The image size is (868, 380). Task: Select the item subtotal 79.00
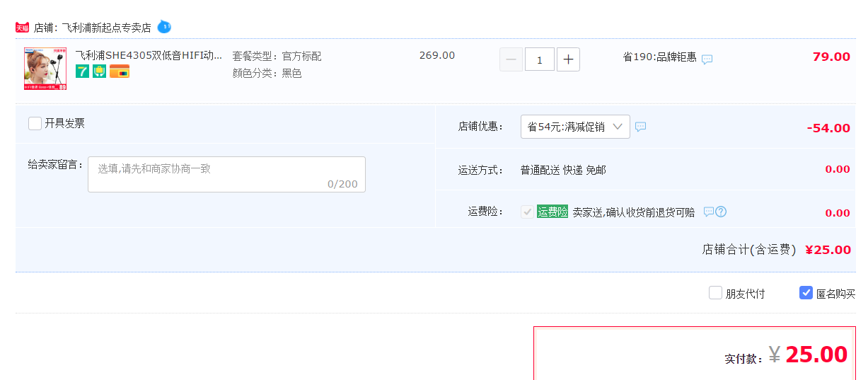click(x=831, y=57)
